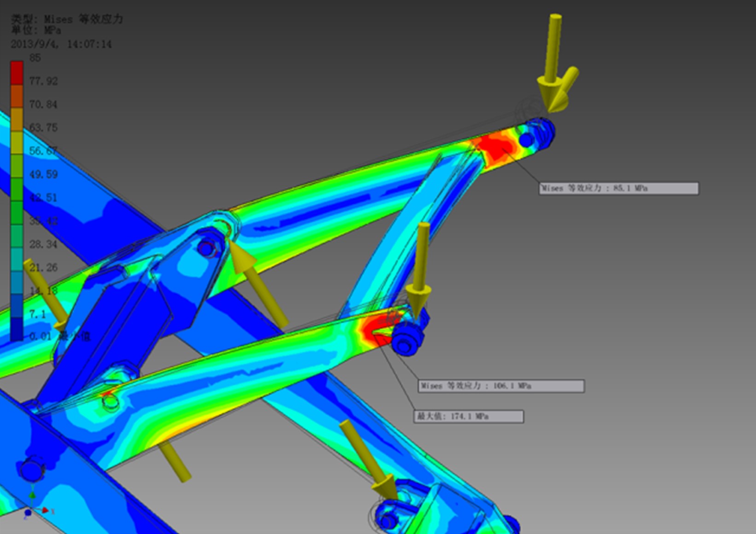Click the blue pin at the lower left joint
Screen dimensions: 756x534
click(31, 470)
